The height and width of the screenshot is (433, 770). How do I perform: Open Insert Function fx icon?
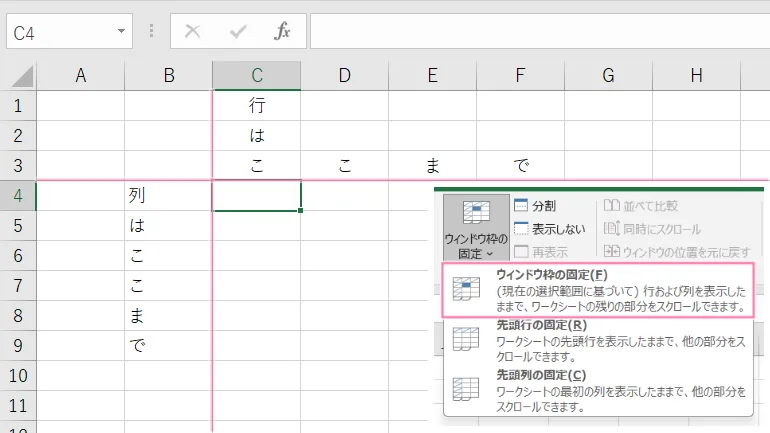[282, 31]
